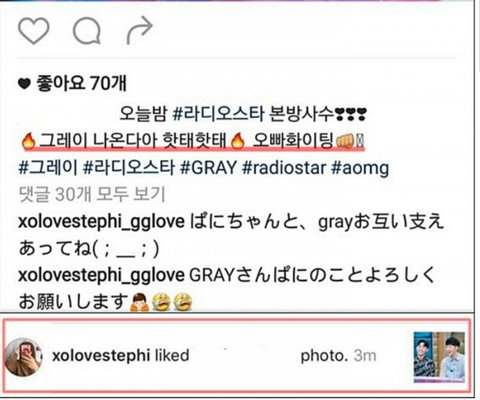Tap the share arrow icon
The width and height of the screenshot is (480, 400).
click(x=140, y=30)
